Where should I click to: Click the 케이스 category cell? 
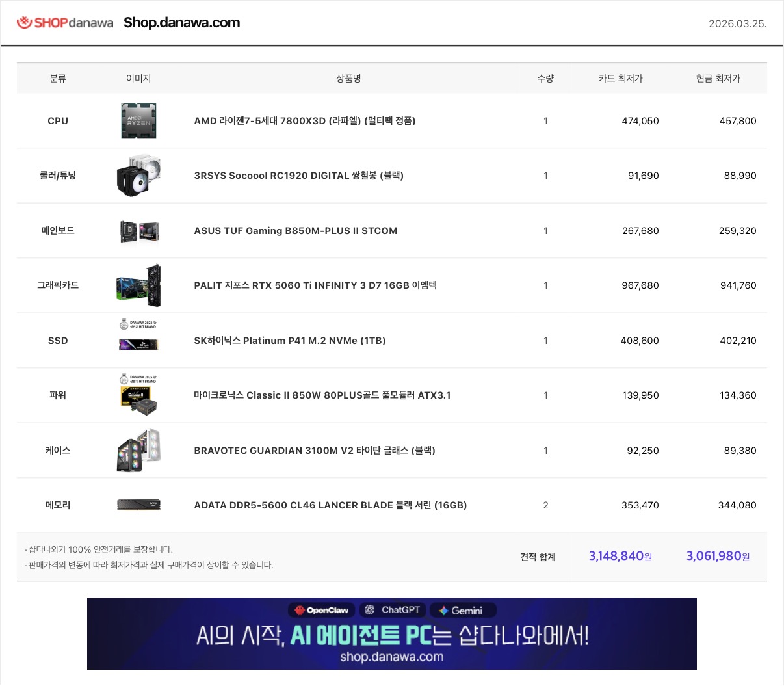58,451
